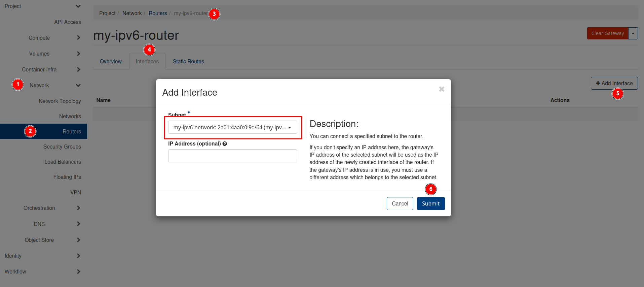Open the Subnet dropdown selector
The image size is (644, 287).
point(232,127)
